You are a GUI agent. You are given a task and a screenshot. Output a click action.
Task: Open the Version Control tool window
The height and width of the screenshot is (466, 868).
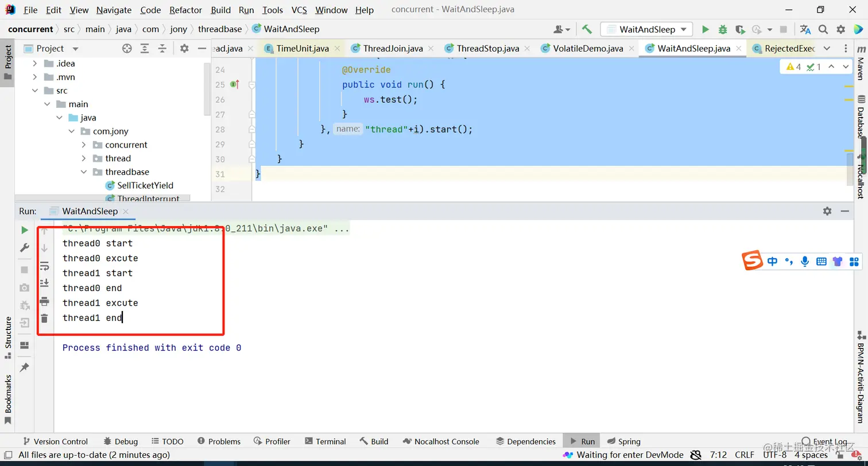pyautogui.click(x=55, y=441)
